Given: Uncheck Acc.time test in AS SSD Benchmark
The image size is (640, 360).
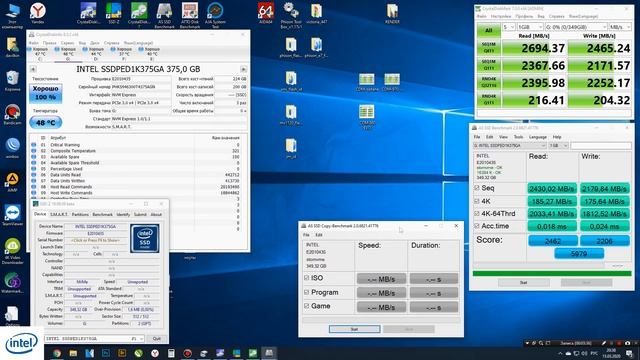Looking at the screenshot, I should [477, 226].
